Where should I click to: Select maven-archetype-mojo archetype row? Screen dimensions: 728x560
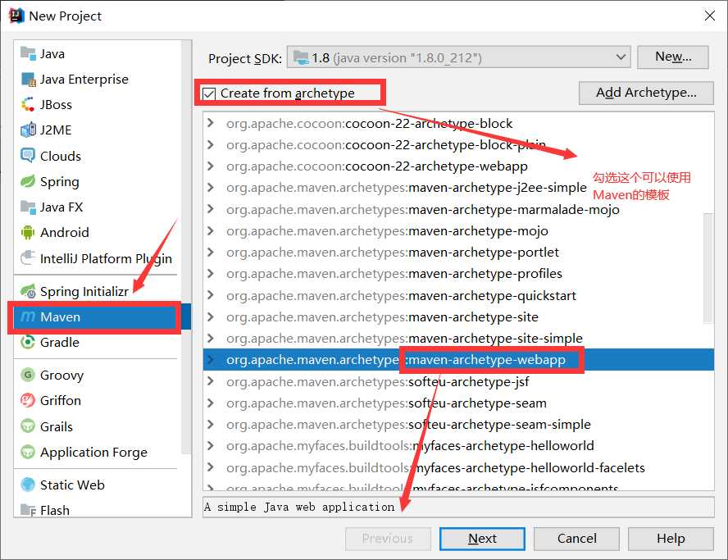pyautogui.click(x=458, y=230)
